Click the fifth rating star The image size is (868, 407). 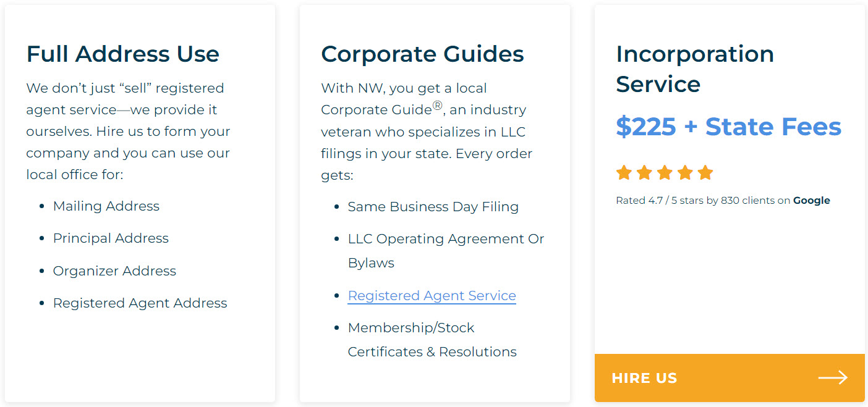pyautogui.click(x=705, y=172)
